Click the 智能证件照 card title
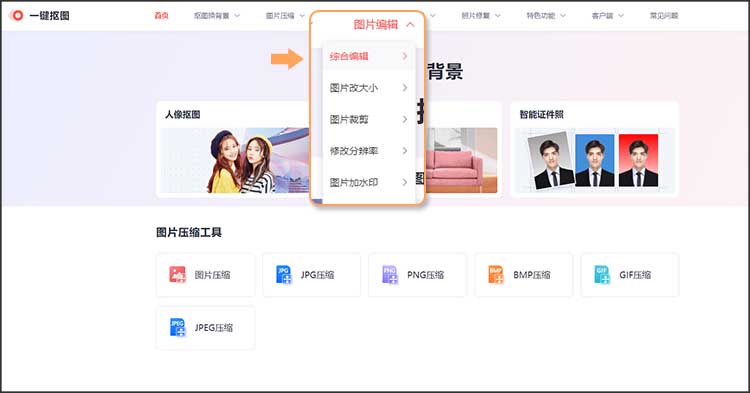 541,115
